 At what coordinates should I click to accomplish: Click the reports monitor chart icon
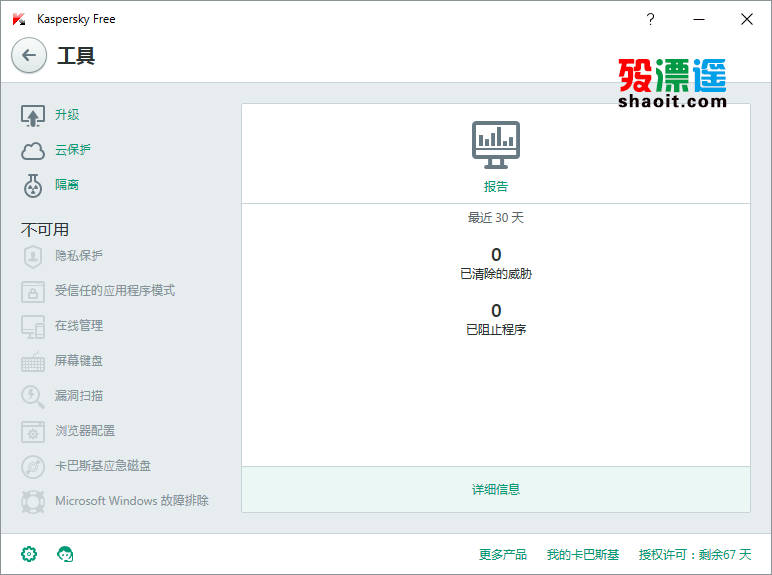pyautogui.click(x=496, y=145)
